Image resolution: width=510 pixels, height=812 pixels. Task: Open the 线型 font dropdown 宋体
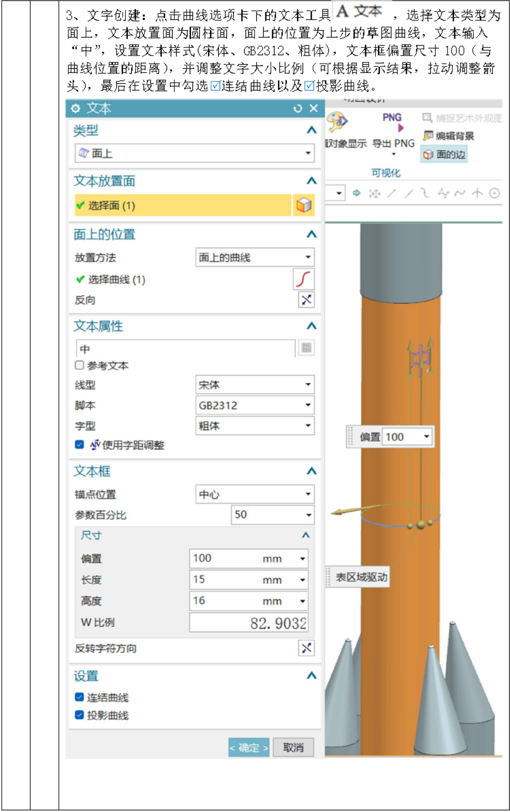pos(255,385)
